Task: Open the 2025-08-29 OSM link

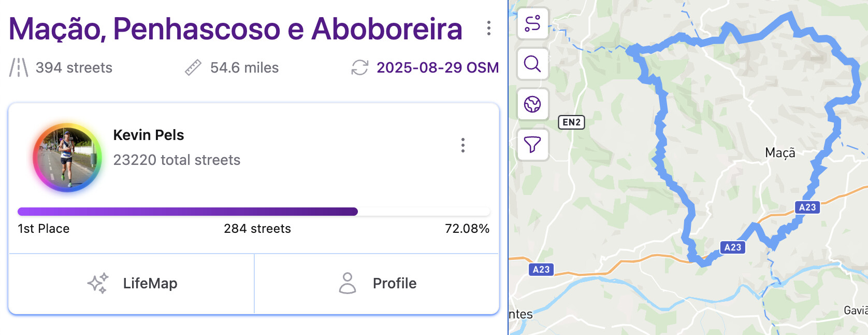Action: [x=437, y=67]
